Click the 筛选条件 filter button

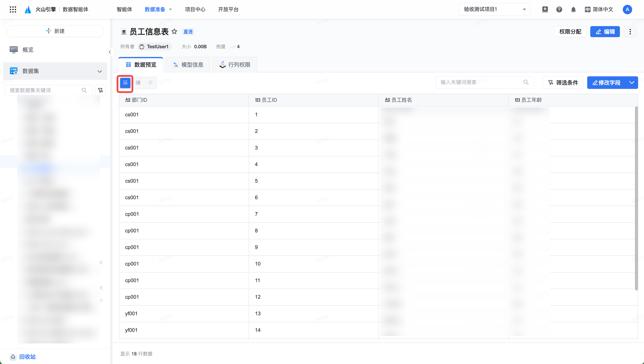(x=563, y=82)
